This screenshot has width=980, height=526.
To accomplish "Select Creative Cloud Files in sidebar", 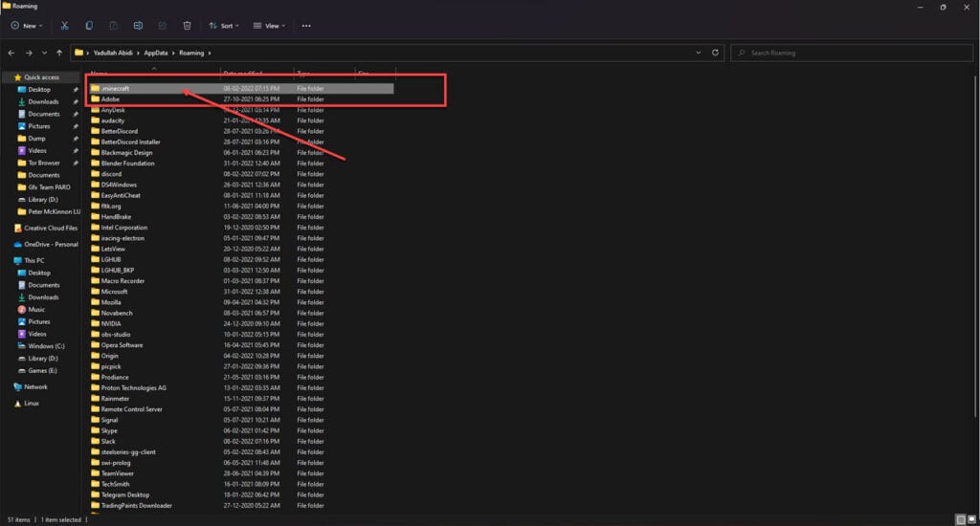I will coord(51,228).
